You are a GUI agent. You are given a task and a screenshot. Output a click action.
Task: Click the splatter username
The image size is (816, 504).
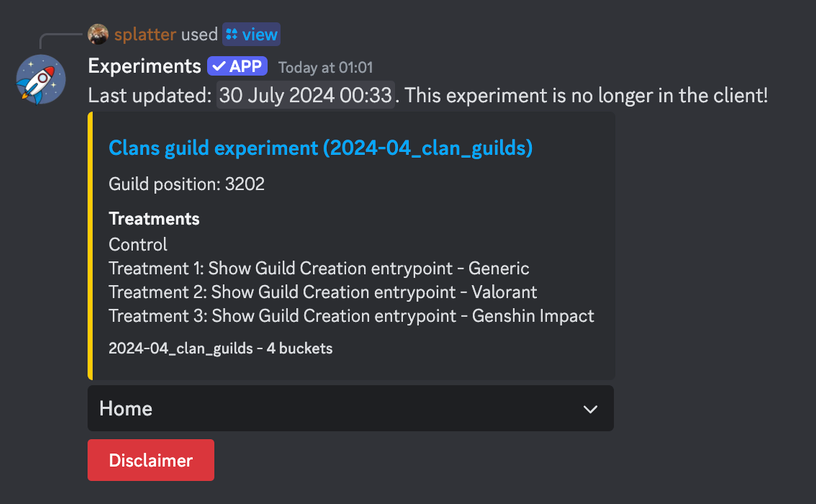[145, 34]
